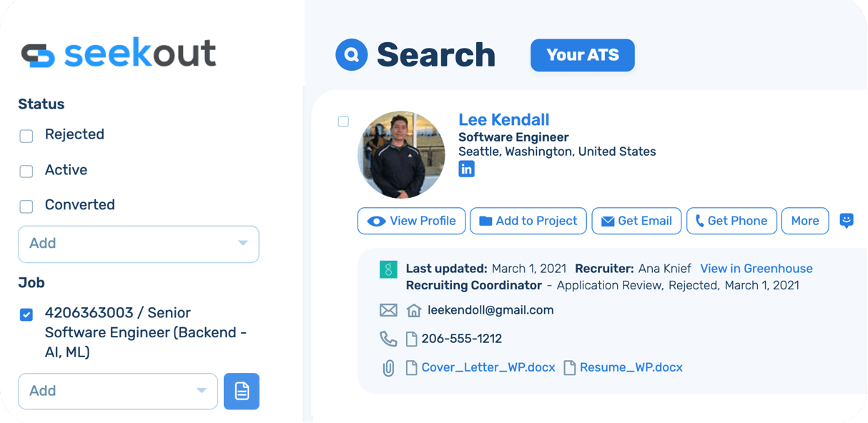Enable the Active status filter
Viewport: 868px width, 423px height.
point(26,171)
